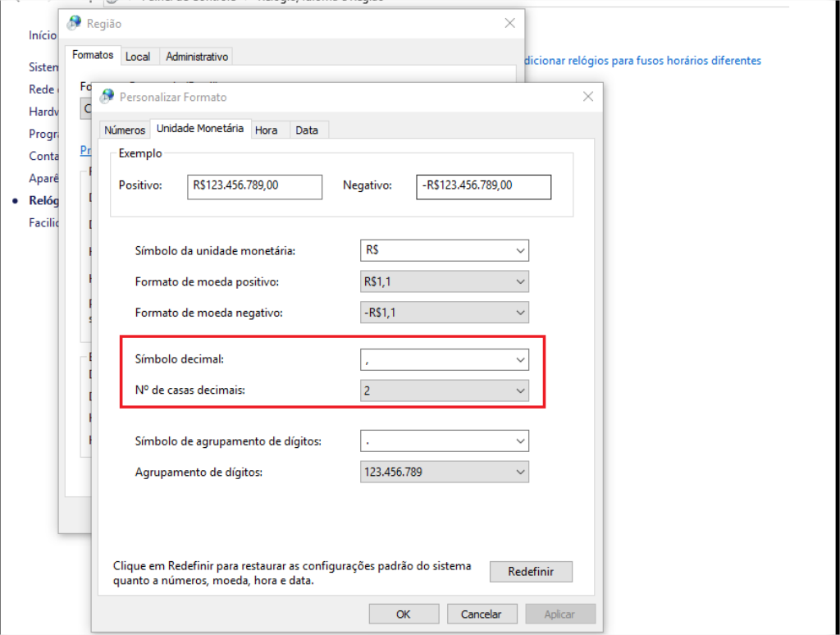Image resolution: width=840 pixels, height=635 pixels.
Task: Expand the Formato de moeda negativo dropdown
Action: [520, 312]
